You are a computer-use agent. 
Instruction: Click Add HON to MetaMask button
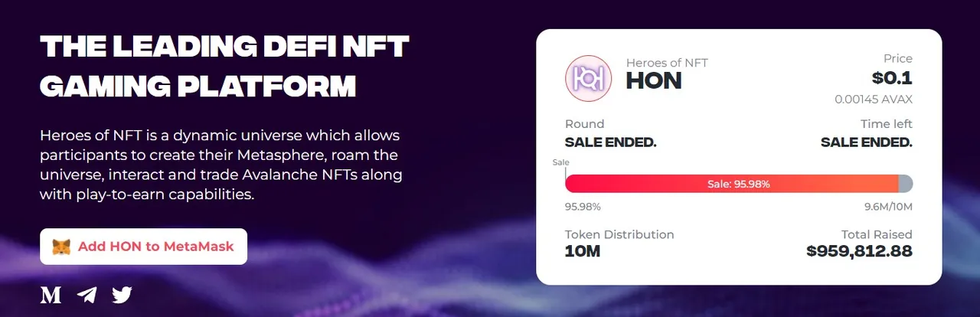click(143, 247)
